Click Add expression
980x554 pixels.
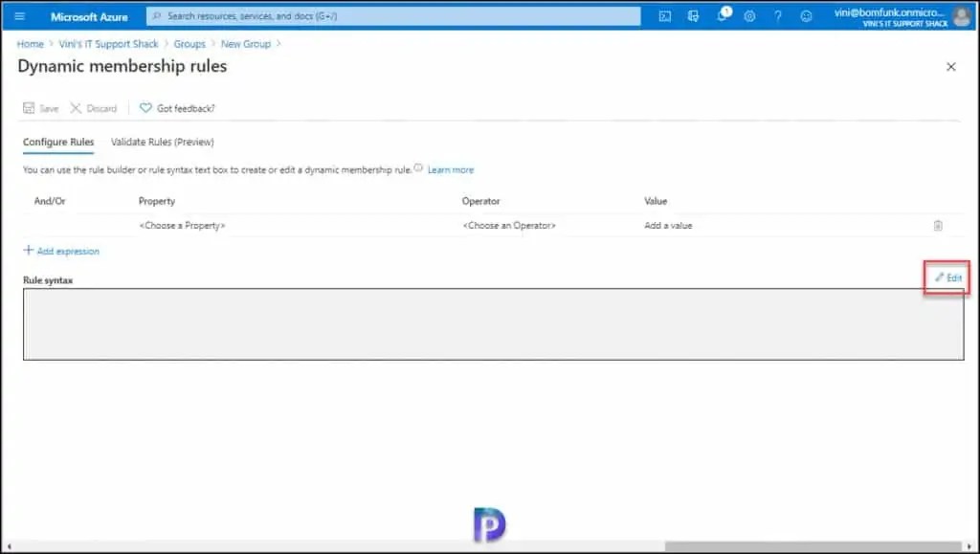(60, 250)
